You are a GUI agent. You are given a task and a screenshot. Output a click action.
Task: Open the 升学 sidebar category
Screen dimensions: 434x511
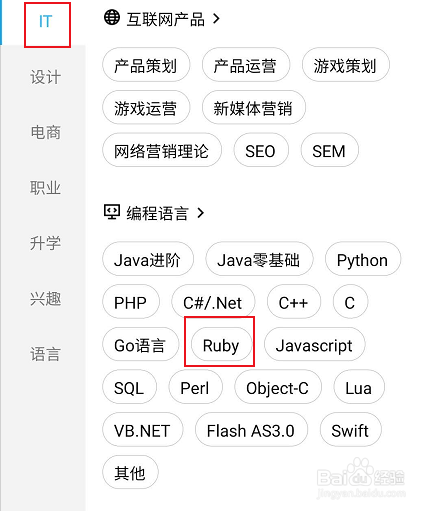click(45, 243)
